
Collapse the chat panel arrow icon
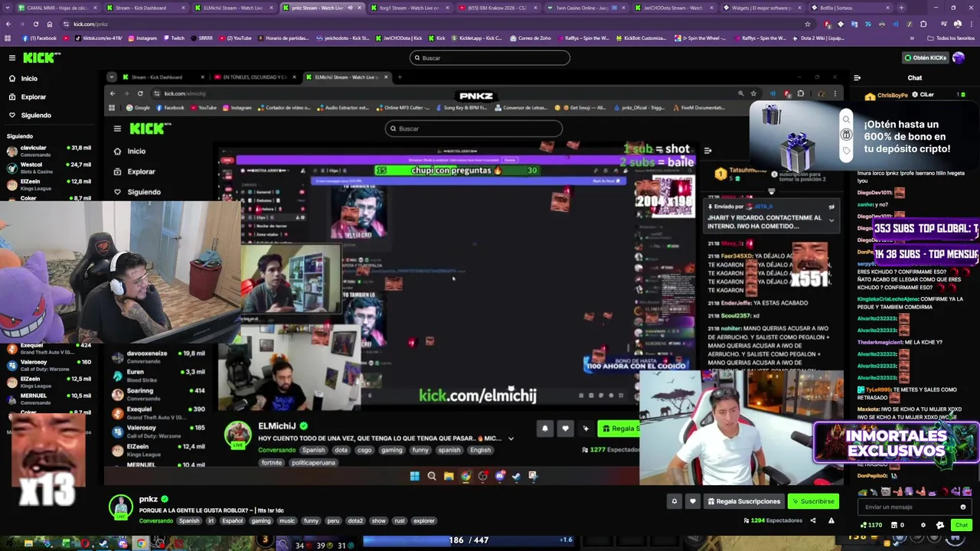point(857,77)
